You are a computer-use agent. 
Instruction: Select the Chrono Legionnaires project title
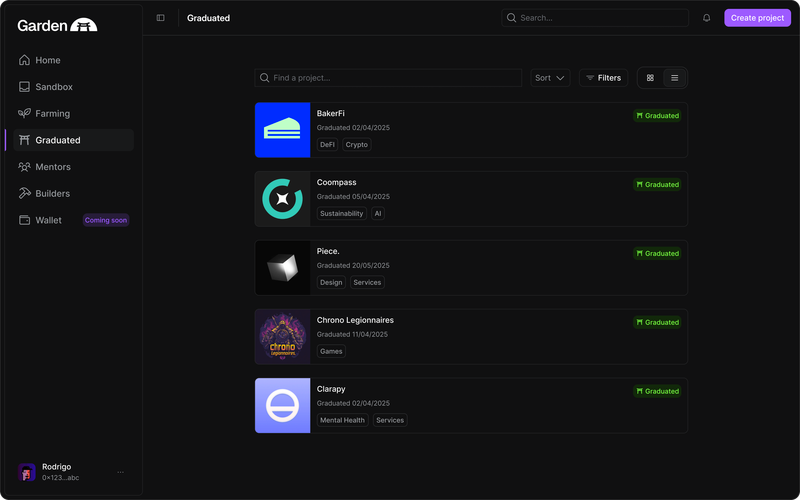355,320
